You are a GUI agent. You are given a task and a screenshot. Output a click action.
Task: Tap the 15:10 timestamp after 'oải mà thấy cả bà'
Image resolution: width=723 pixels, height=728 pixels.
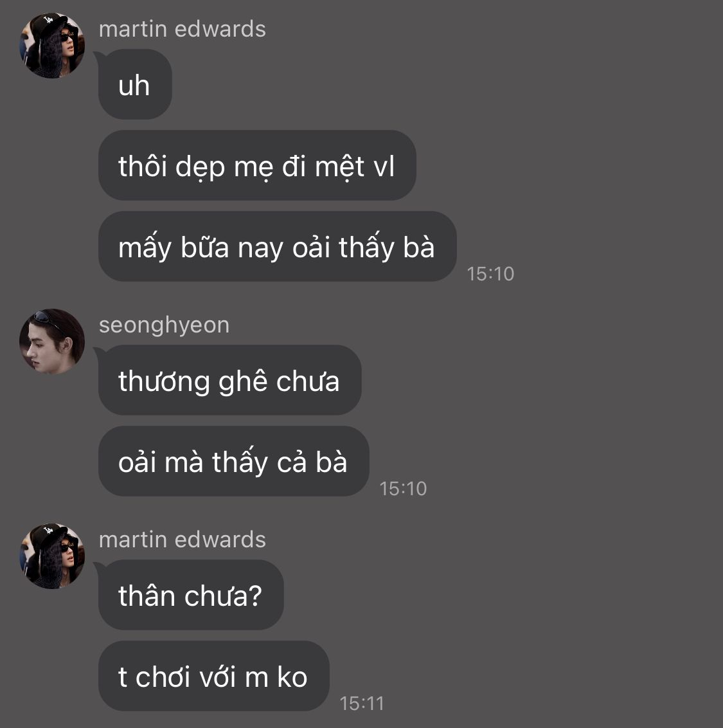pyautogui.click(x=403, y=488)
